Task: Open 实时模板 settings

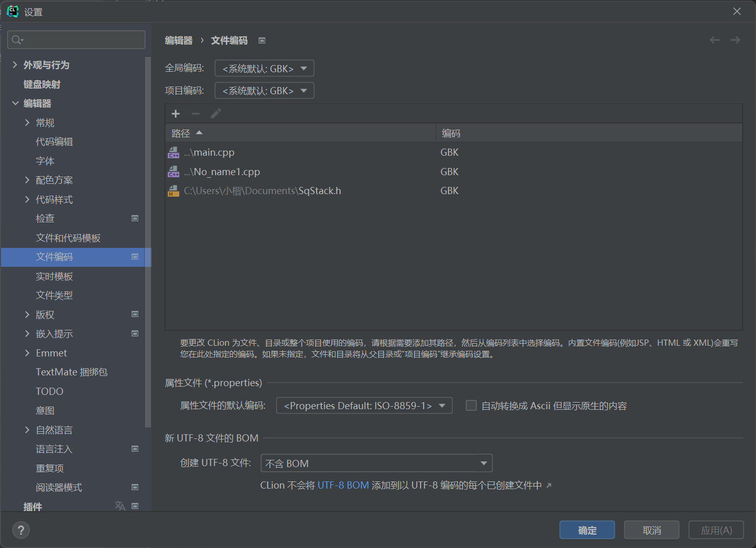Action: (x=54, y=276)
